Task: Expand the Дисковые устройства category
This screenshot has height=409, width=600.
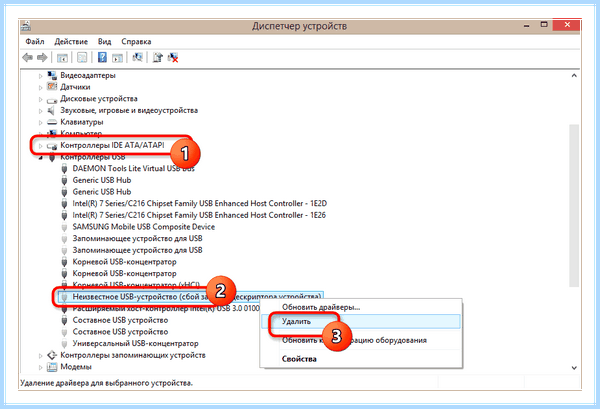Action: pyautogui.click(x=41, y=99)
